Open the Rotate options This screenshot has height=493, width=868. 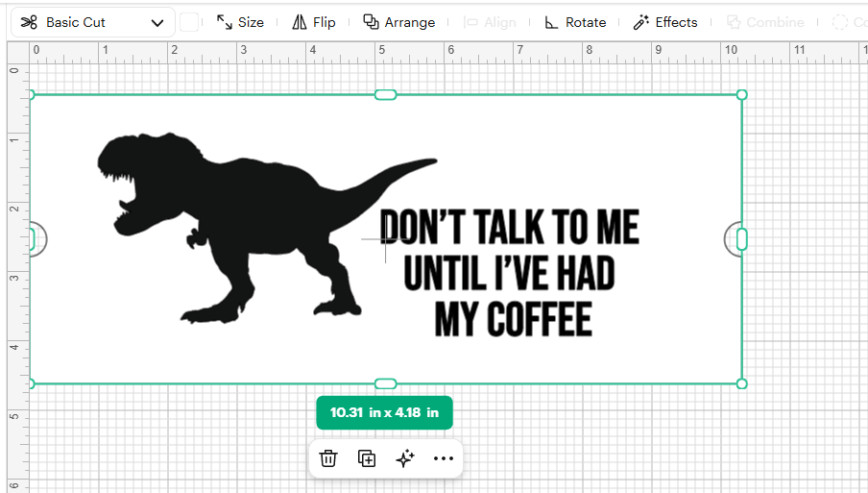click(575, 22)
